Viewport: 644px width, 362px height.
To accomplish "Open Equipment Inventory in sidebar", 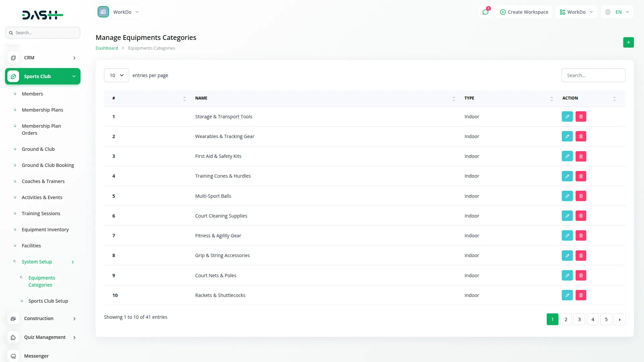I will click(45, 230).
